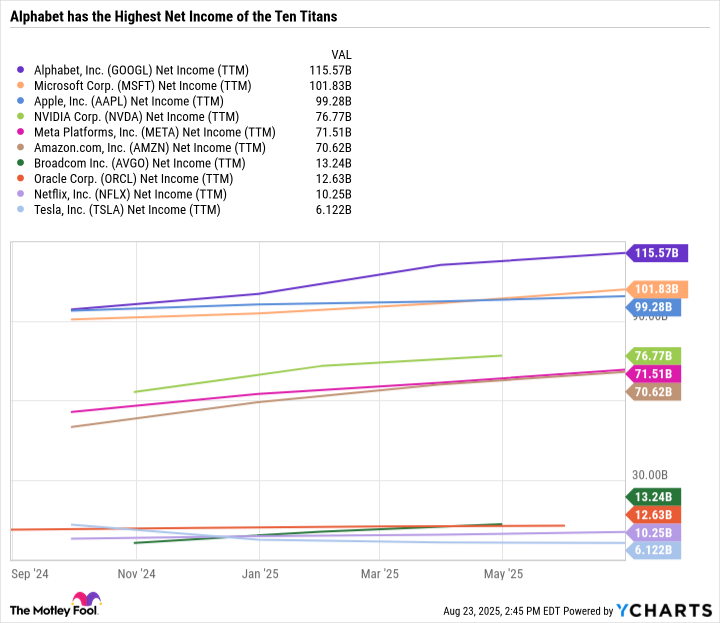Click the 6.122B light blue value tag

[655, 550]
